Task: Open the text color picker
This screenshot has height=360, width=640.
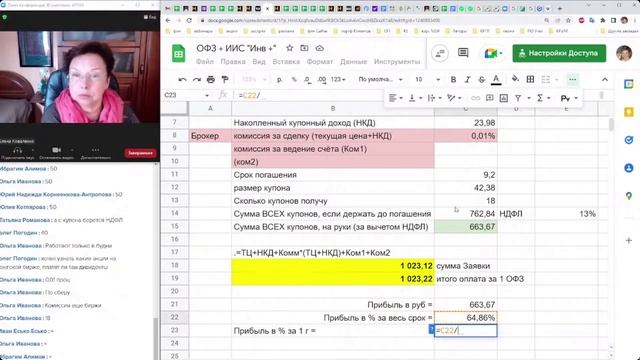Action: (496, 79)
